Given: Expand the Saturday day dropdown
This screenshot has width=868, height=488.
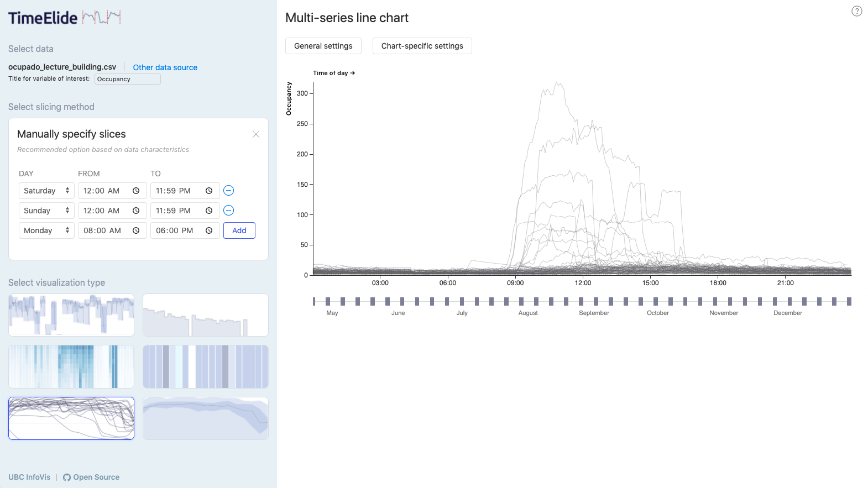Looking at the screenshot, I should coord(47,191).
